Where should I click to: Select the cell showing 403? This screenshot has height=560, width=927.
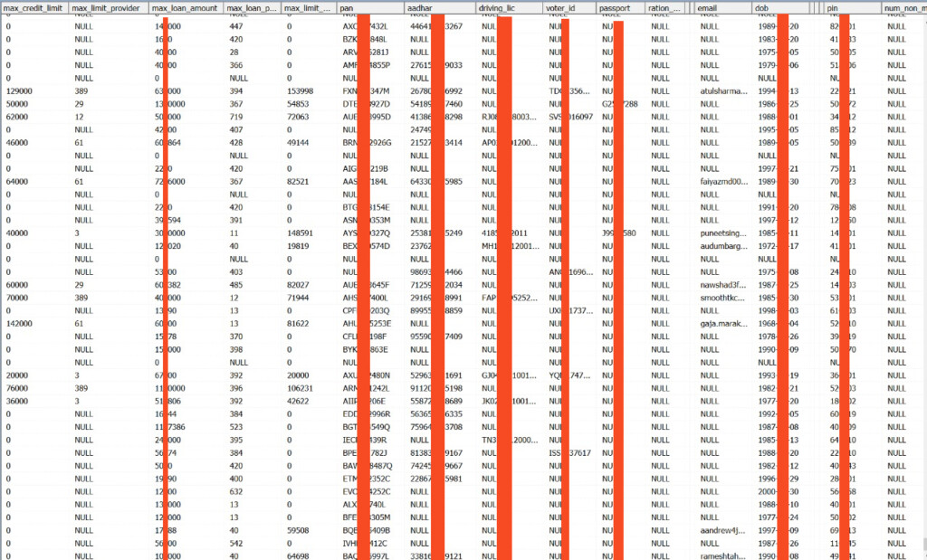pos(236,271)
